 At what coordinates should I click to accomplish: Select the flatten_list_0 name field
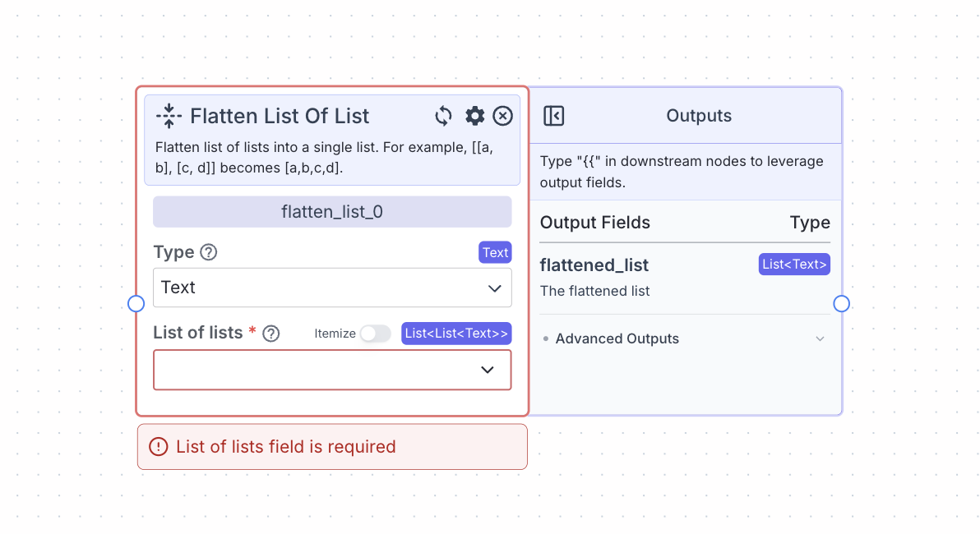tap(332, 211)
